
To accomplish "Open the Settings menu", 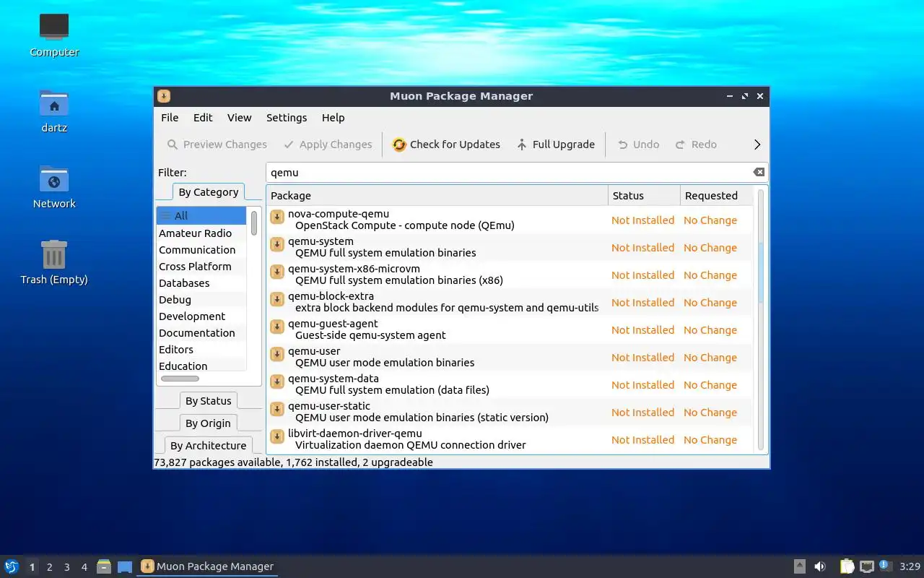I will (287, 118).
